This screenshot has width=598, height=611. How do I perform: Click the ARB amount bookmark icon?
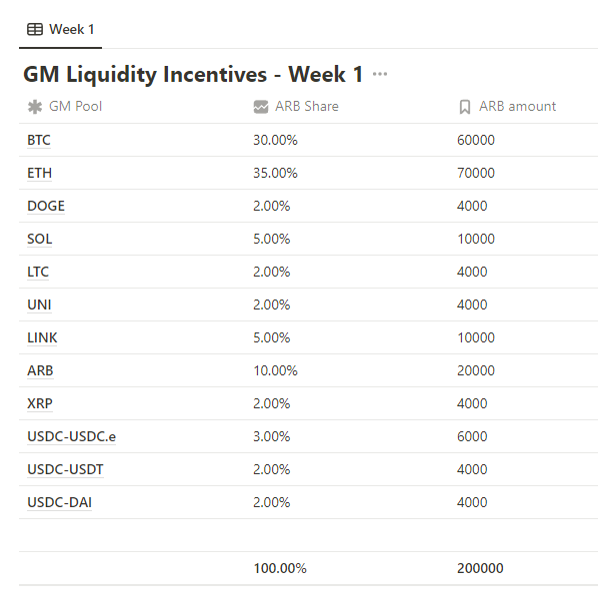coord(464,107)
